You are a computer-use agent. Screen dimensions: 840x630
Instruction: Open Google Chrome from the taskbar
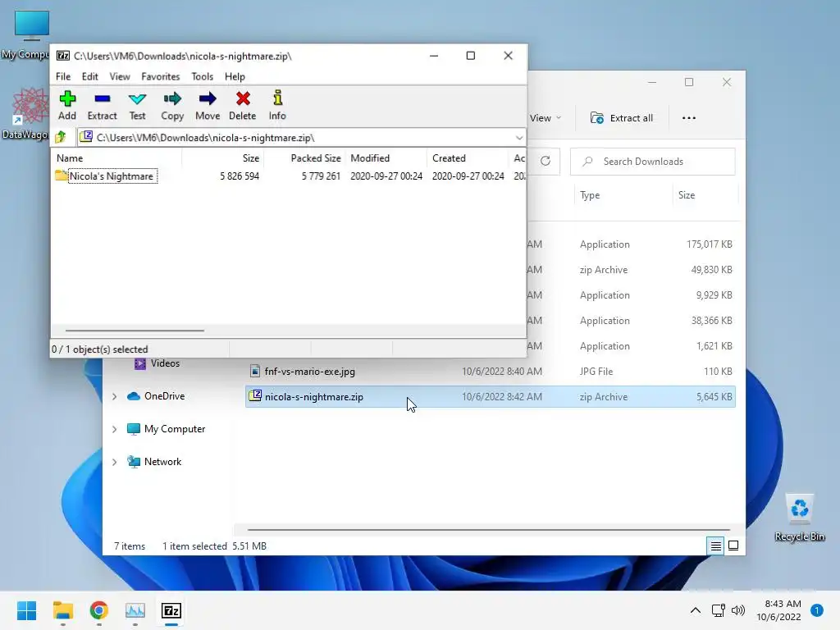pyautogui.click(x=98, y=610)
